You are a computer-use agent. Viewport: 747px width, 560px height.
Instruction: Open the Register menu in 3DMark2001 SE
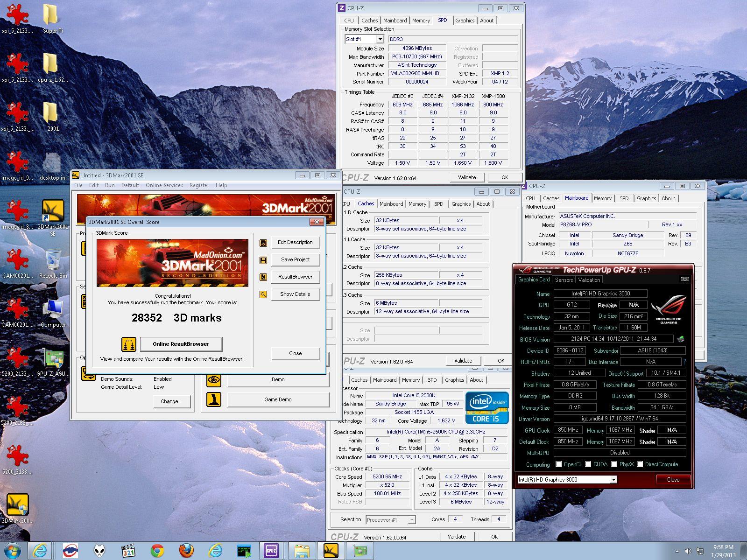(x=199, y=185)
